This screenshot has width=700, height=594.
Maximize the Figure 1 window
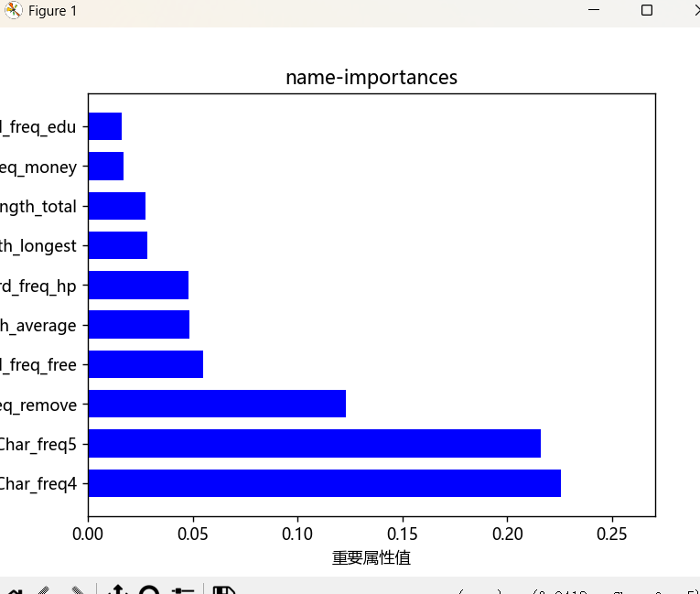click(x=647, y=10)
